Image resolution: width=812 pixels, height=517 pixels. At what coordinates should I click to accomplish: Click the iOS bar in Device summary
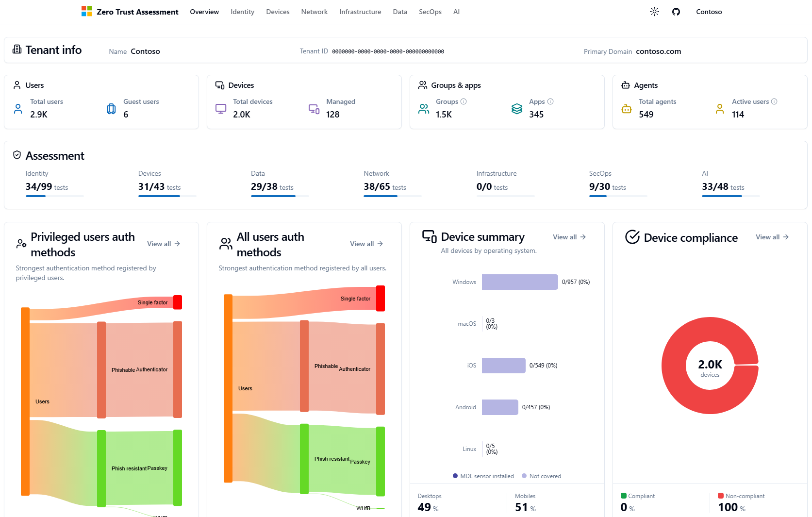tap(504, 366)
